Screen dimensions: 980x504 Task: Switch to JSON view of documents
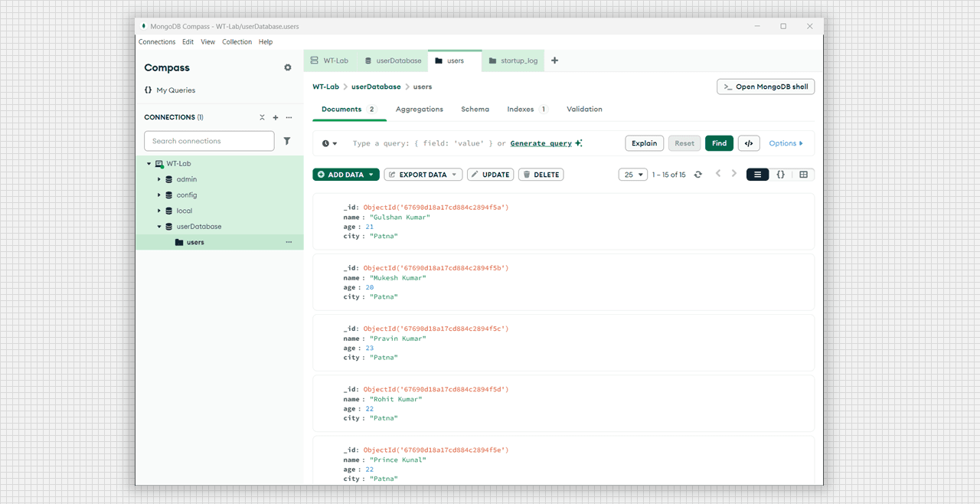coord(780,175)
